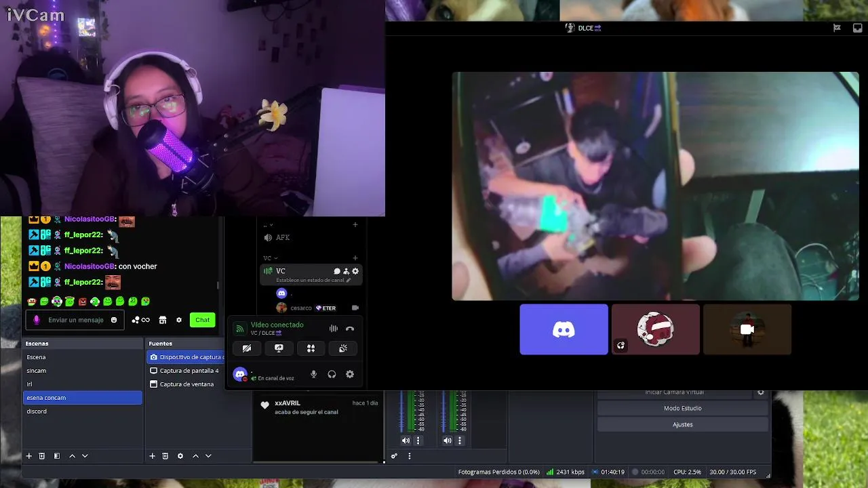Select scene Escena
868x488 pixels.
click(82, 357)
